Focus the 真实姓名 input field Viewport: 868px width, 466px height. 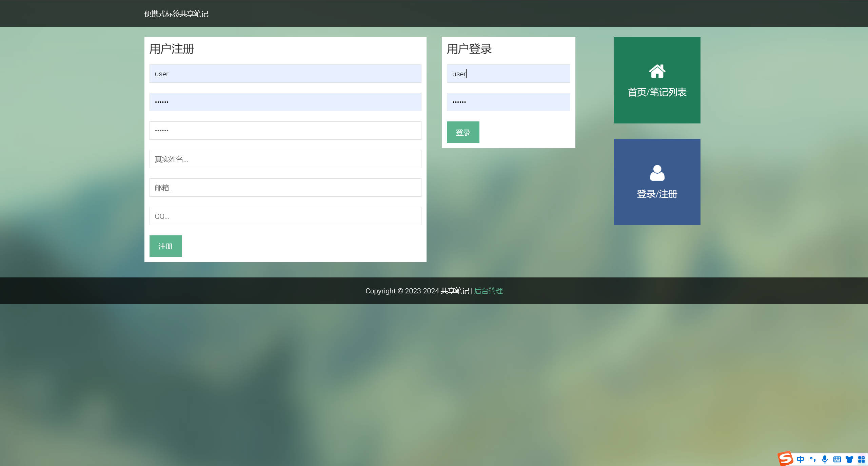coord(285,159)
